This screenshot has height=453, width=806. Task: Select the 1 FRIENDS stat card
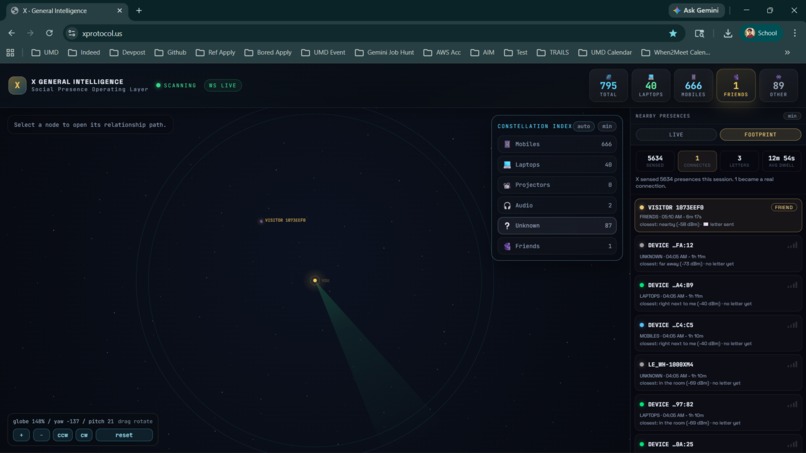point(736,85)
